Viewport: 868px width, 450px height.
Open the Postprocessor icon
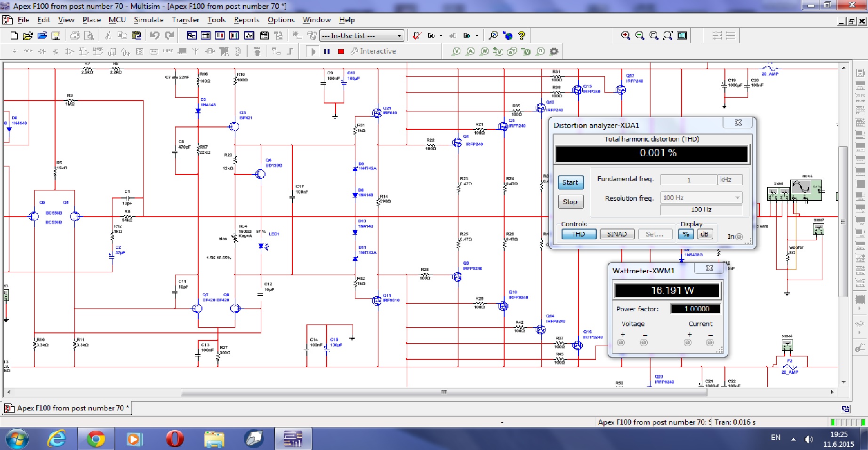pyautogui.click(x=265, y=36)
